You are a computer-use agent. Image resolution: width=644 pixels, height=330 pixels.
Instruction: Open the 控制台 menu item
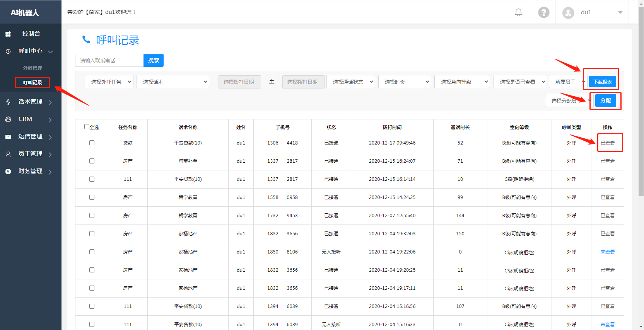tap(31, 34)
